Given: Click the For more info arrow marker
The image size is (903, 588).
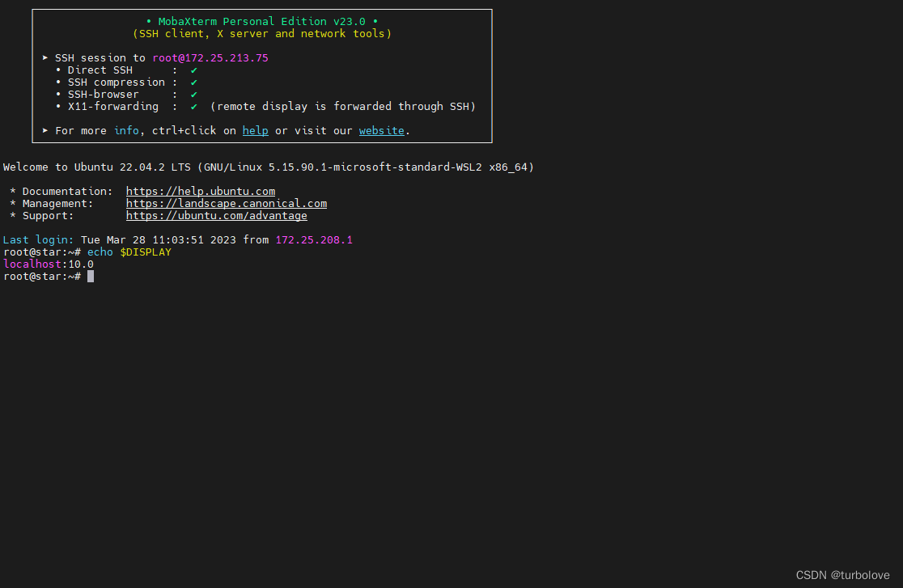Looking at the screenshot, I should (44, 130).
